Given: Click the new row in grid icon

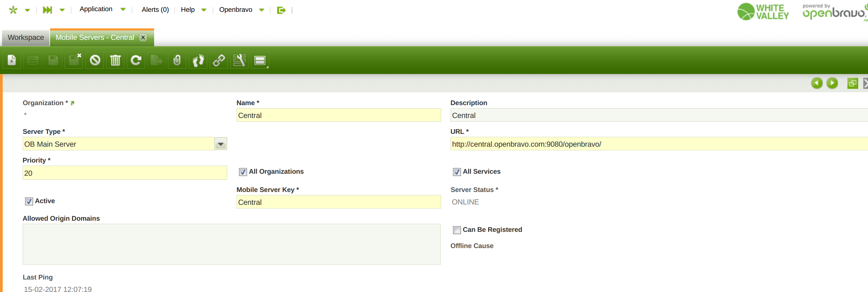Looking at the screenshot, I should 33,60.
